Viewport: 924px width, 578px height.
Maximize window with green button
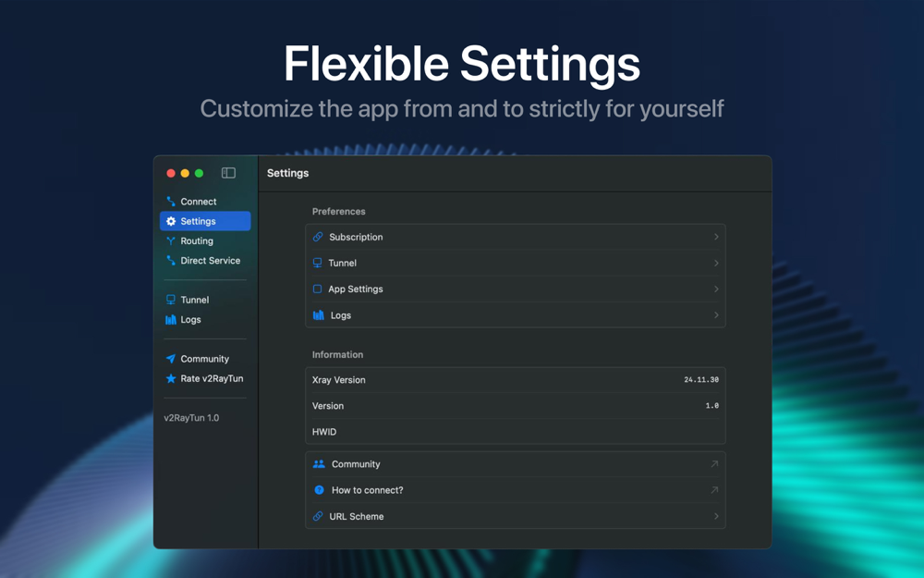coord(200,173)
